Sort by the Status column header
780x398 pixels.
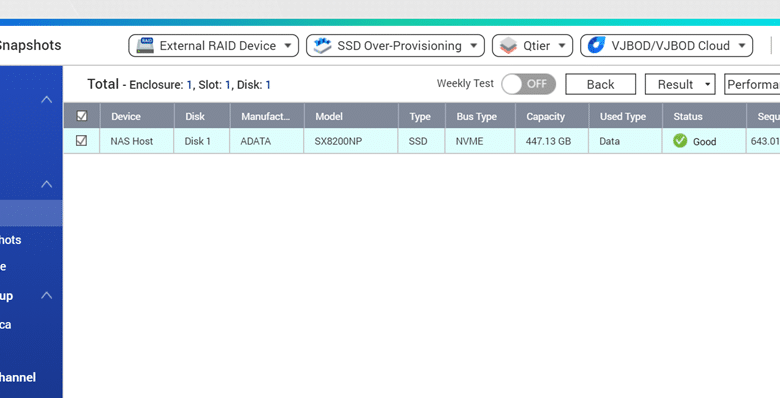click(x=704, y=116)
